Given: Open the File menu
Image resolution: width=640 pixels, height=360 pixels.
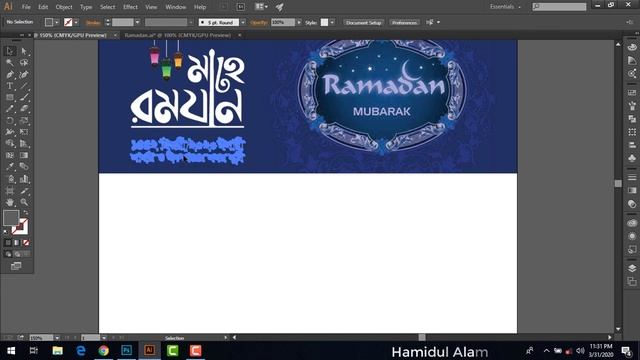Looking at the screenshot, I should (x=26, y=7).
